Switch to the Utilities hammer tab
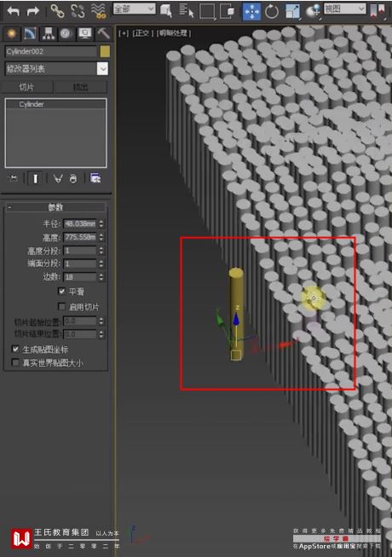Image resolution: width=392 pixels, height=557 pixels. [x=103, y=34]
